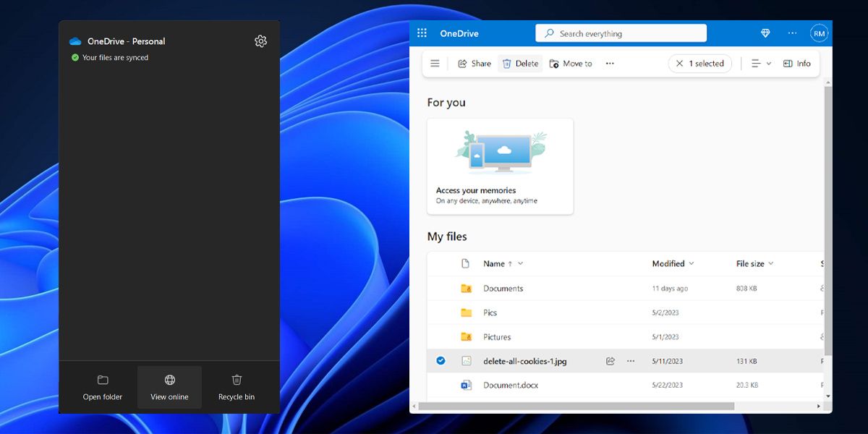Viewport: 868px width, 434px height.
Task: Uncheck the delete-all-cookies-1.jpg selection circle
Action: pos(441,361)
